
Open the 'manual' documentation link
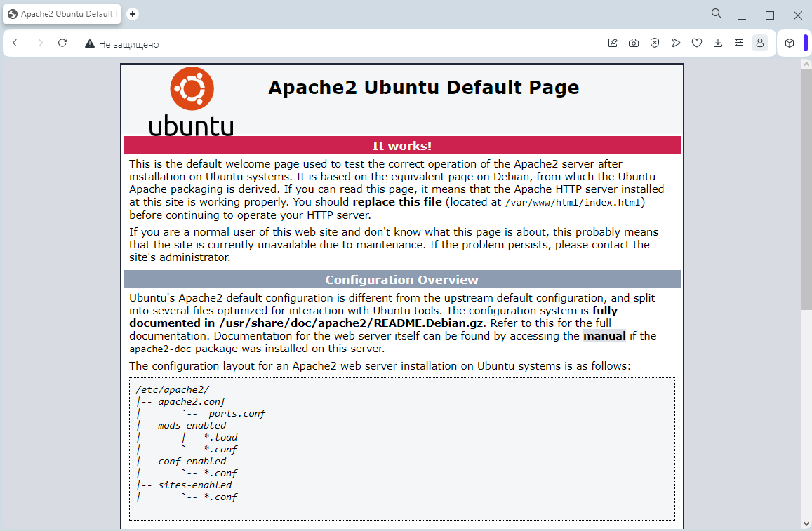[x=604, y=335]
